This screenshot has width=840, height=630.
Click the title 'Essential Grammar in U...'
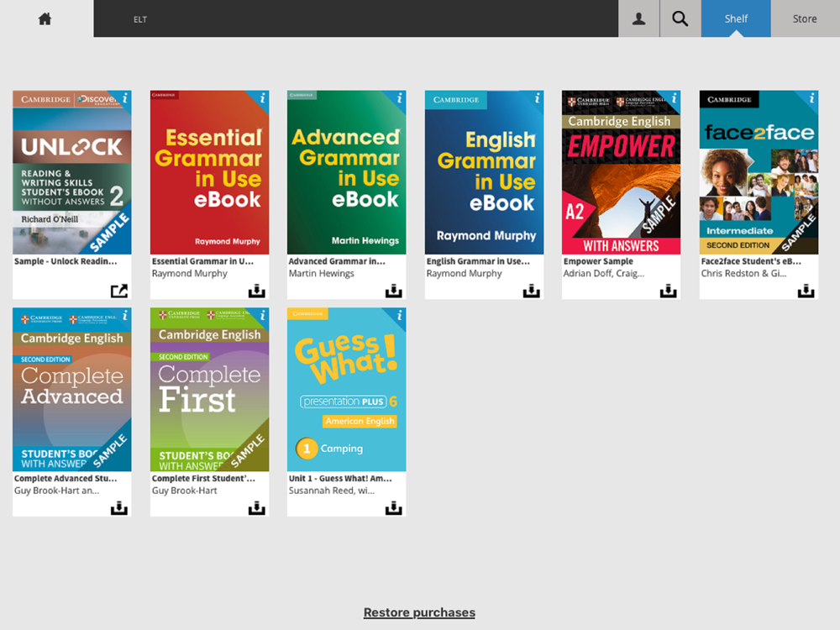click(x=202, y=261)
